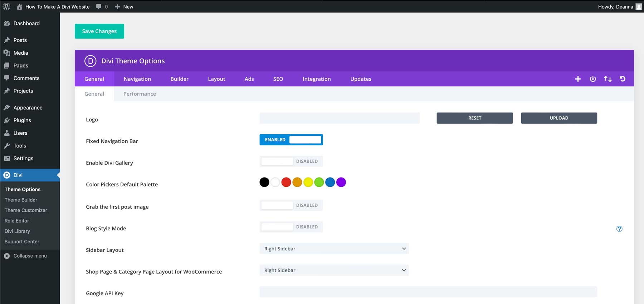Image resolution: width=644 pixels, height=304 pixels.
Task: Enable the Divi Gallery toggle
Action: [291, 161]
